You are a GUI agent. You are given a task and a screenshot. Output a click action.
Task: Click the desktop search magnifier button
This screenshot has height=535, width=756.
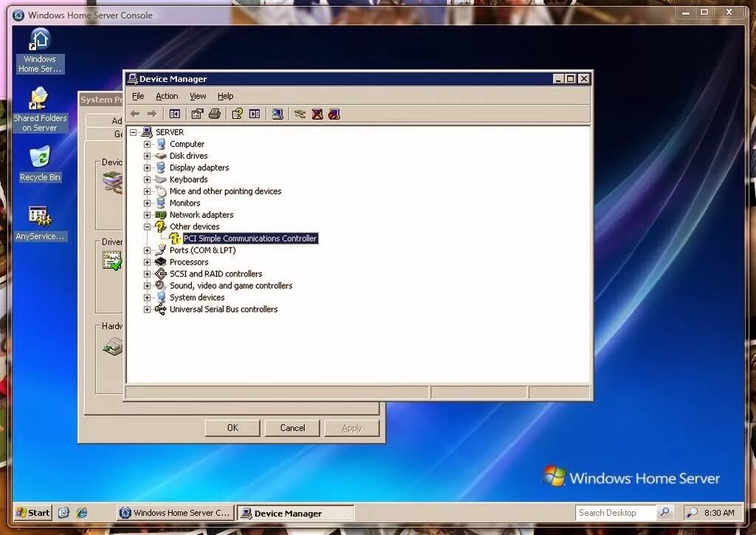coord(665,512)
